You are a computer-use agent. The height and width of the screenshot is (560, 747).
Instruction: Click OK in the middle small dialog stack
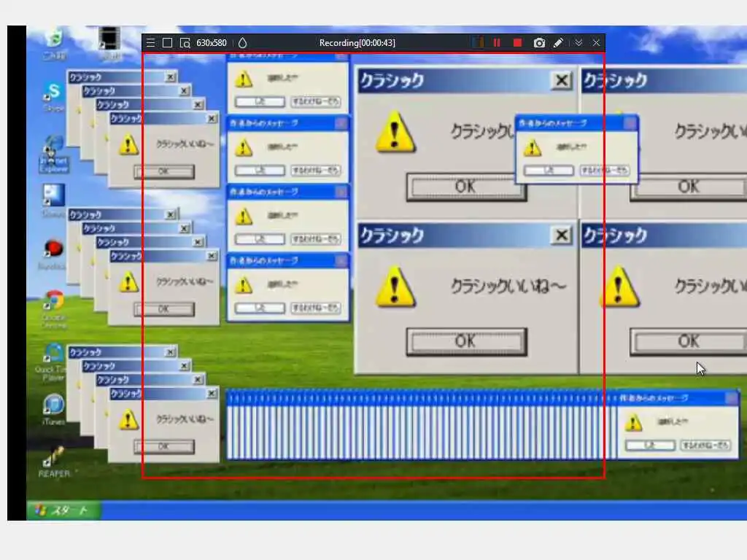164,309
